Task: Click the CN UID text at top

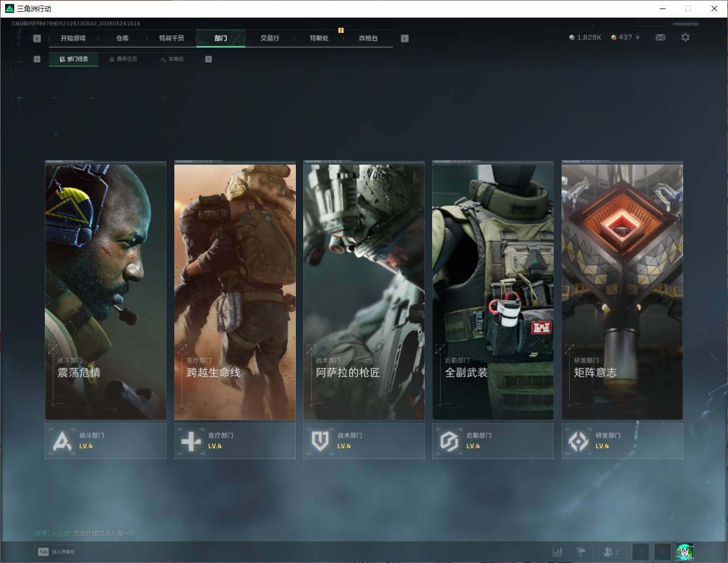Action: [x=76, y=23]
